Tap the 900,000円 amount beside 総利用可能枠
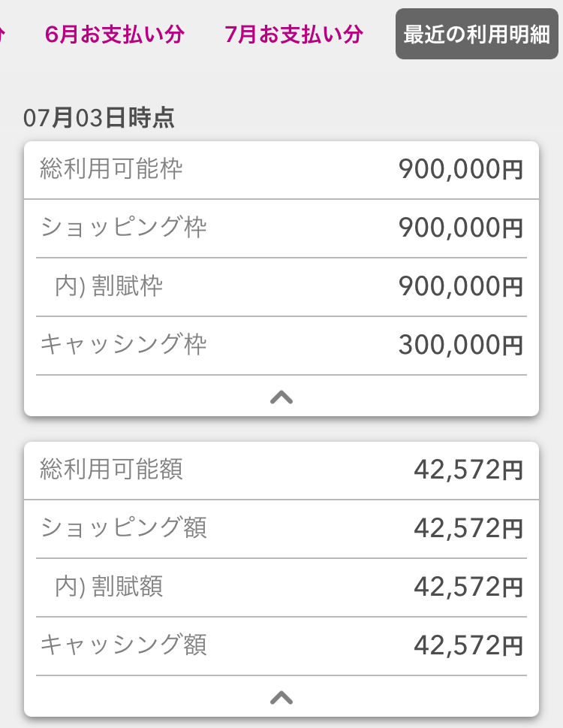This screenshot has width=563, height=728. click(x=460, y=170)
